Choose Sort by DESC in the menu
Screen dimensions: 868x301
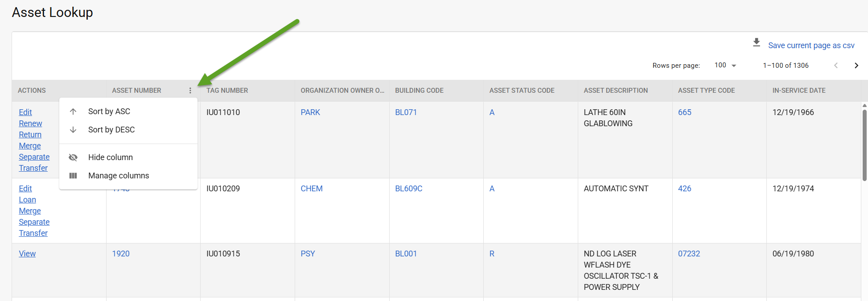pyautogui.click(x=111, y=130)
